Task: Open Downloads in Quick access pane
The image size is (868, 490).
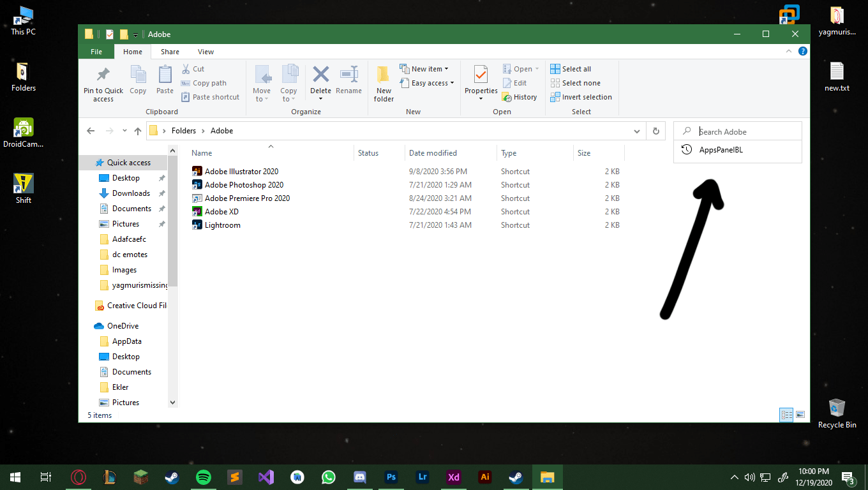Action: click(x=131, y=193)
